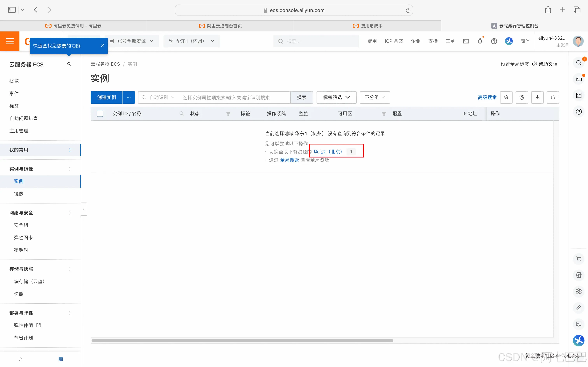Viewport: 588px width, 367px height.
Task: Click the refresh icon in instance toolbar
Action: point(553,97)
